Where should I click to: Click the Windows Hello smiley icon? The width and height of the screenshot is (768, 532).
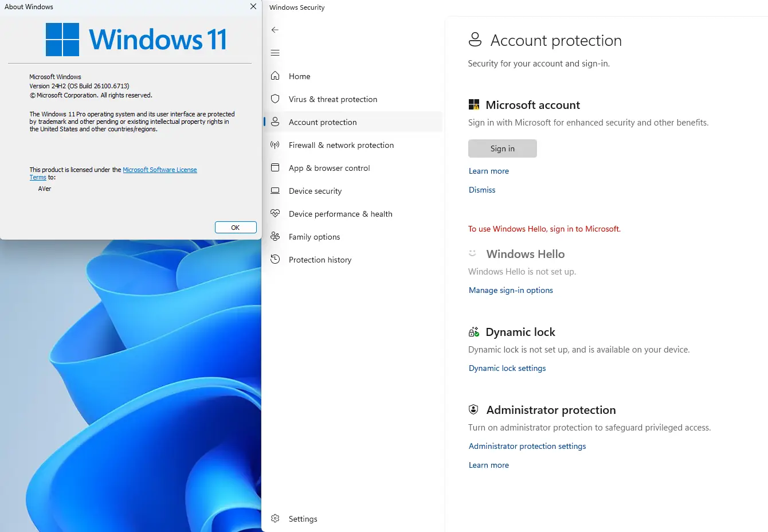473,253
